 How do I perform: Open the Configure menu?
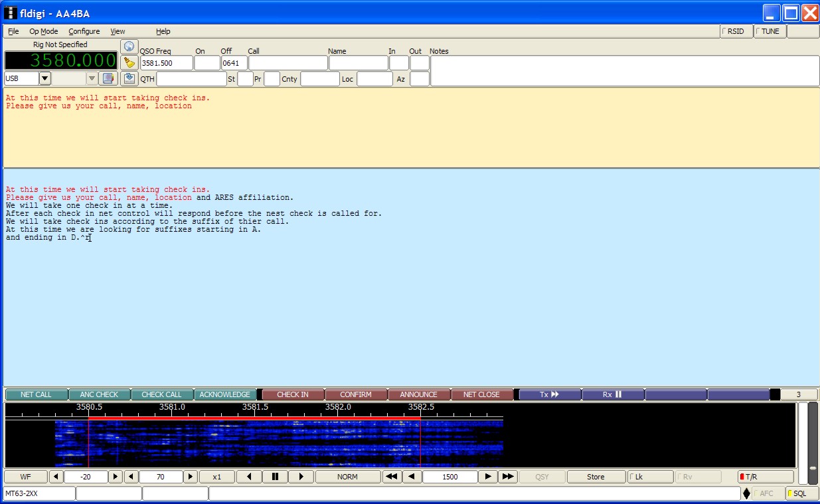point(84,31)
